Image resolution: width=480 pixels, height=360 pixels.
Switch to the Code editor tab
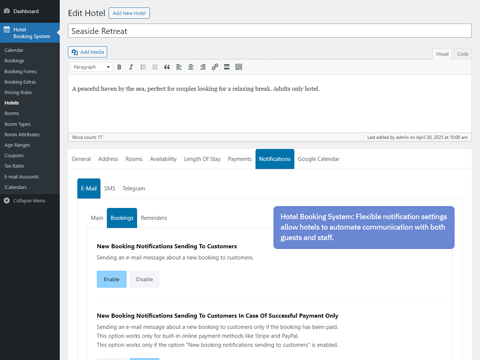click(x=462, y=54)
